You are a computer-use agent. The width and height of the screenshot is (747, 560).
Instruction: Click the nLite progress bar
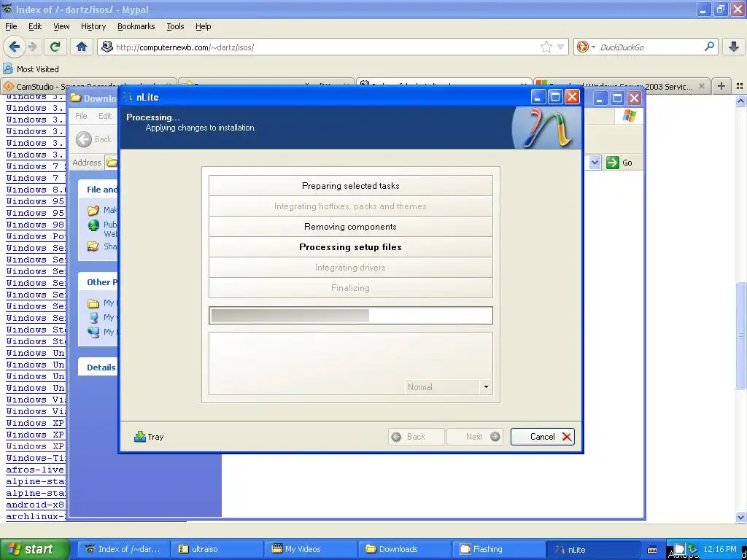351,315
